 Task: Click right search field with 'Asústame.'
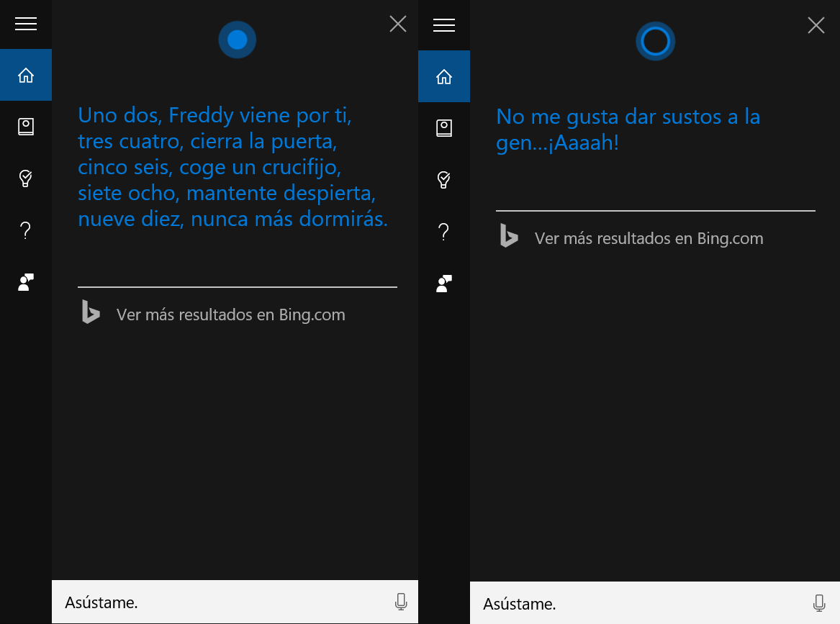pyautogui.click(x=654, y=603)
